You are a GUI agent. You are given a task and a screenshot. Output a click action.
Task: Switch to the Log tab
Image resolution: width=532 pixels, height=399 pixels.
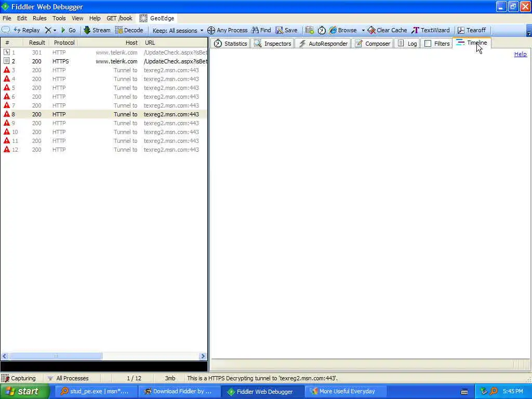407,44
